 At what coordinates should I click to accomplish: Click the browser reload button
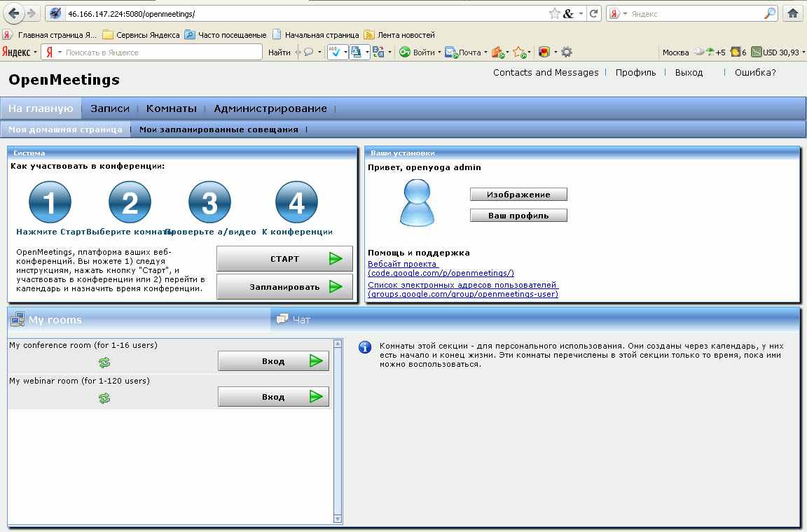click(x=593, y=13)
